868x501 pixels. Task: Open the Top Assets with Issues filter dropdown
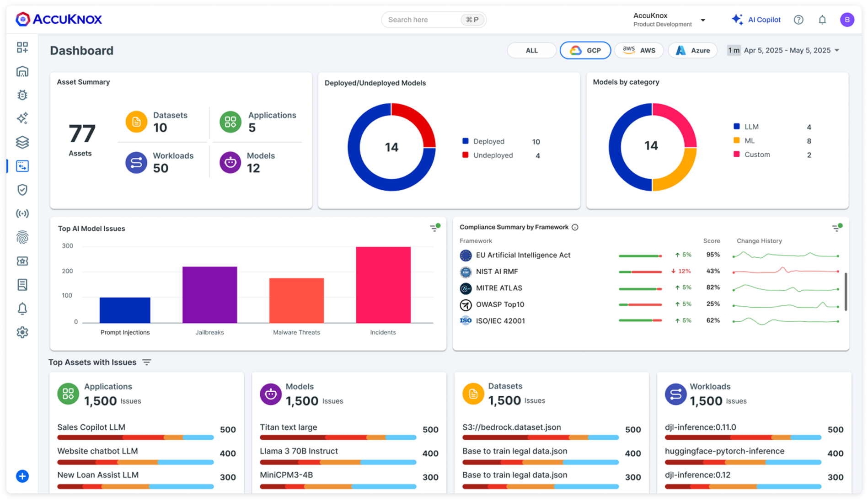point(147,362)
